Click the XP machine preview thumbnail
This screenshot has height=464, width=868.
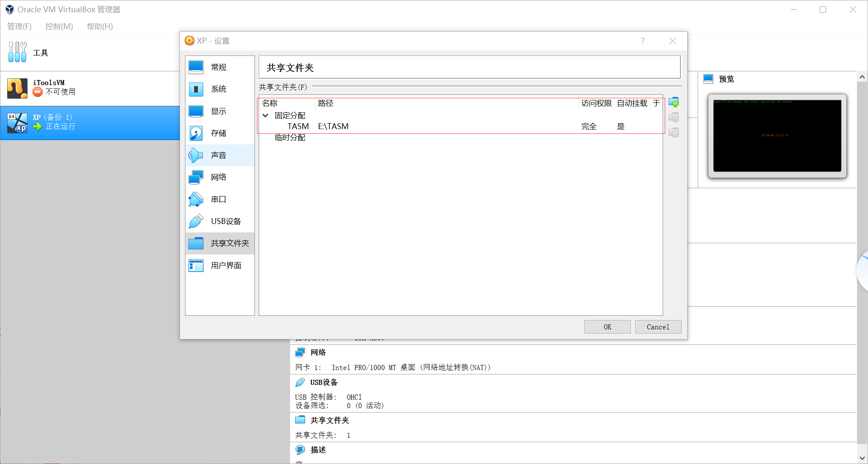pyautogui.click(x=777, y=135)
